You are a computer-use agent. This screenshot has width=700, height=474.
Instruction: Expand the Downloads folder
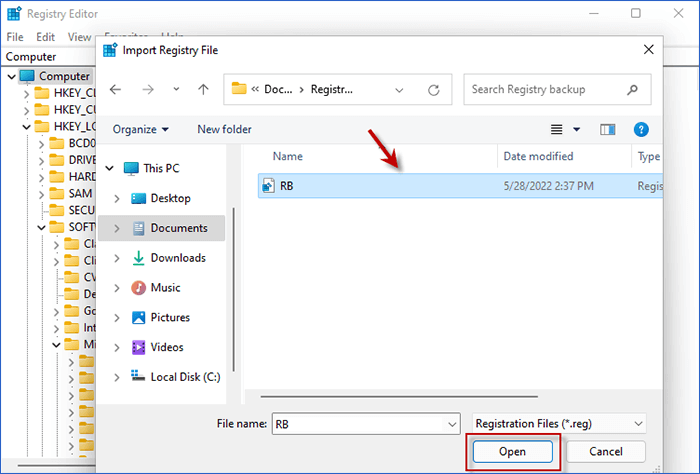click(117, 258)
